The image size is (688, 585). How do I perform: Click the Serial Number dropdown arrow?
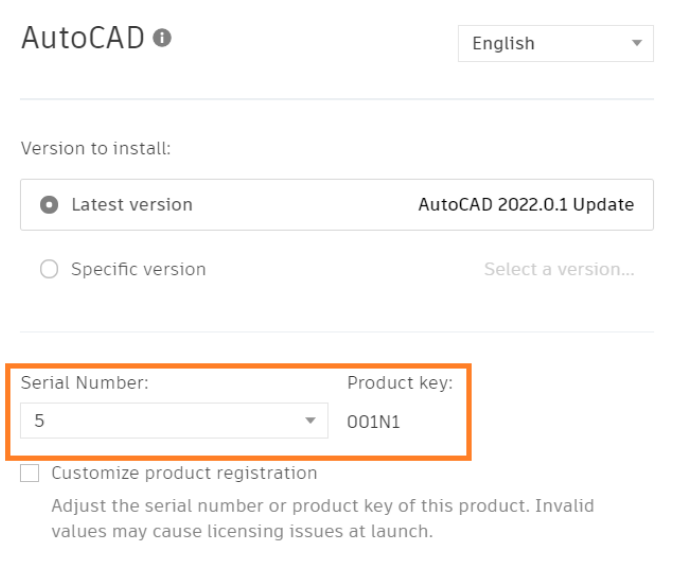coord(310,421)
